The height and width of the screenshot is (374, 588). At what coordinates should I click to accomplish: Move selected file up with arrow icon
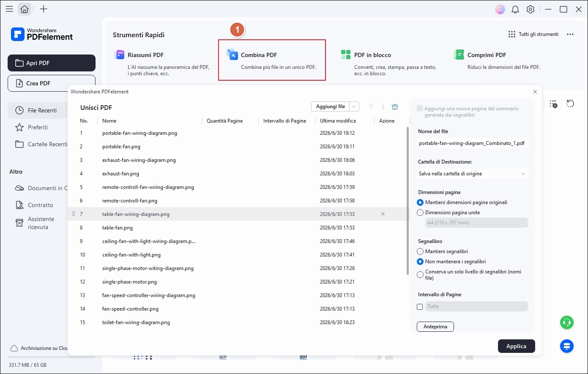371,107
